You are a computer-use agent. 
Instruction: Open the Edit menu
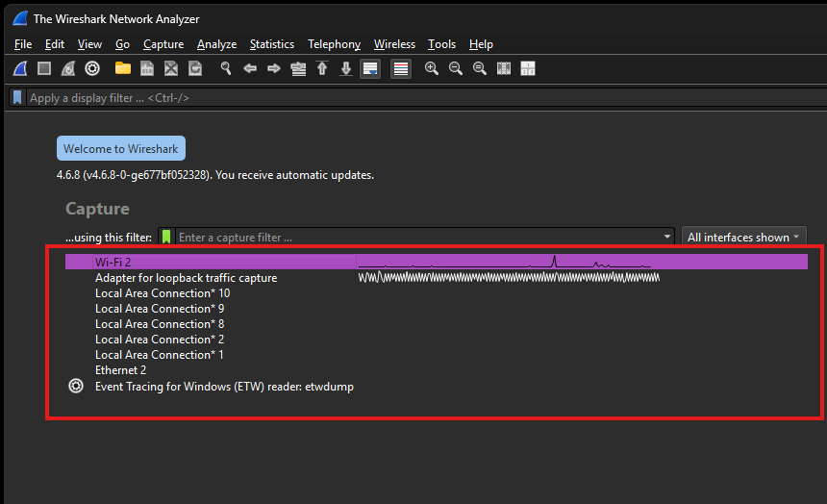pyautogui.click(x=55, y=44)
